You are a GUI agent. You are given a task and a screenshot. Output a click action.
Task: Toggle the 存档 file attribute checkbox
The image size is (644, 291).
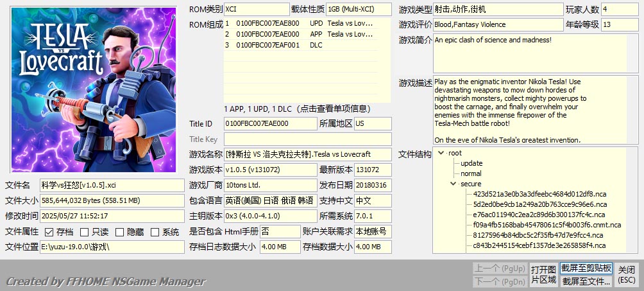click(49, 232)
